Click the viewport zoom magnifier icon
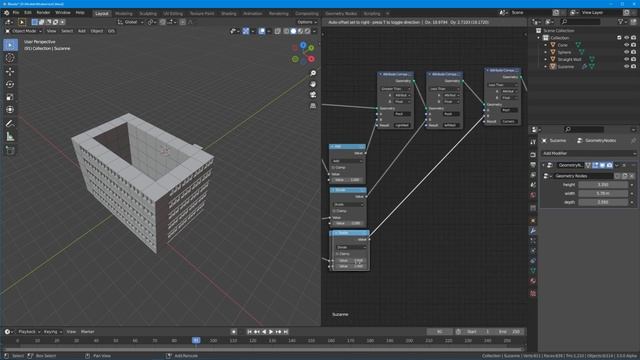Image resolution: width=640 pixels, height=360 pixels. click(313, 73)
